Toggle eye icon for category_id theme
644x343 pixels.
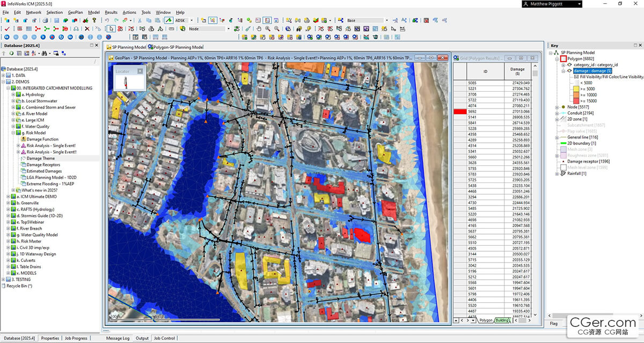pos(569,64)
